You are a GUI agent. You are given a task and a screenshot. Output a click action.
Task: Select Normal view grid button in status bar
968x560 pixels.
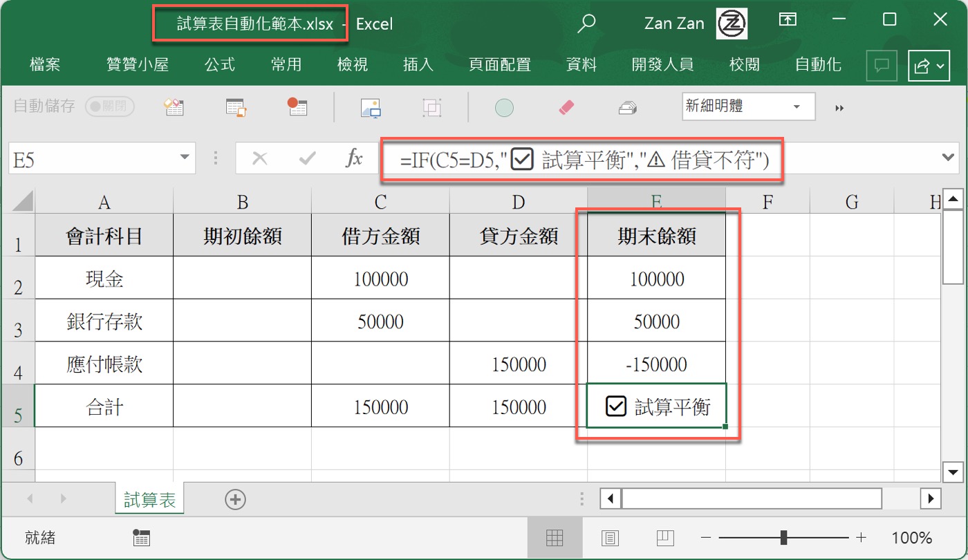click(x=554, y=538)
